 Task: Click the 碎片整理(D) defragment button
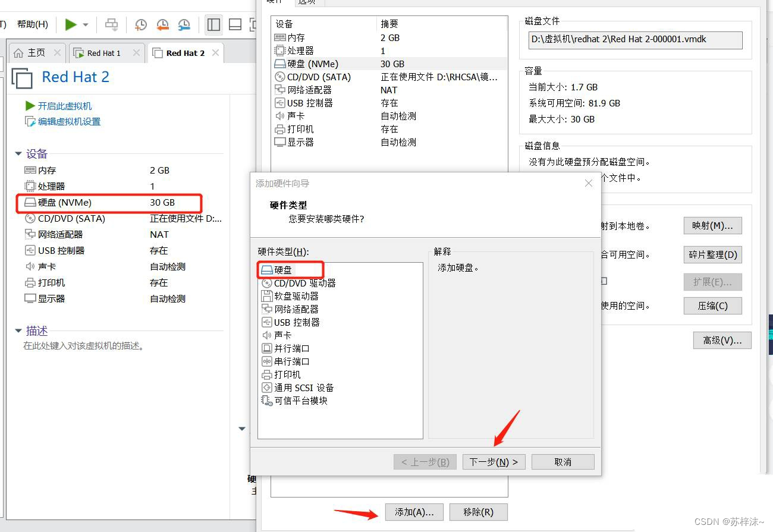coord(712,254)
